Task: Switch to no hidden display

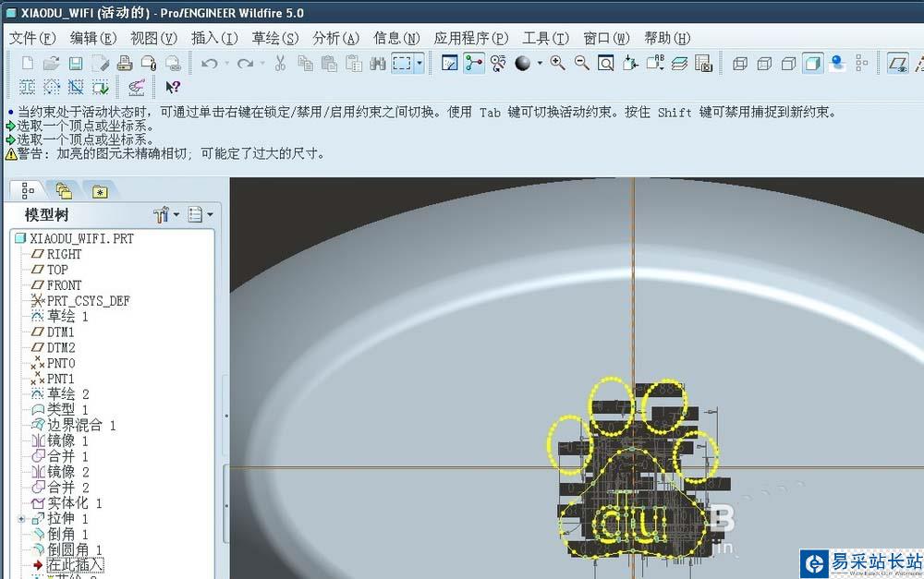Action: pos(788,63)
